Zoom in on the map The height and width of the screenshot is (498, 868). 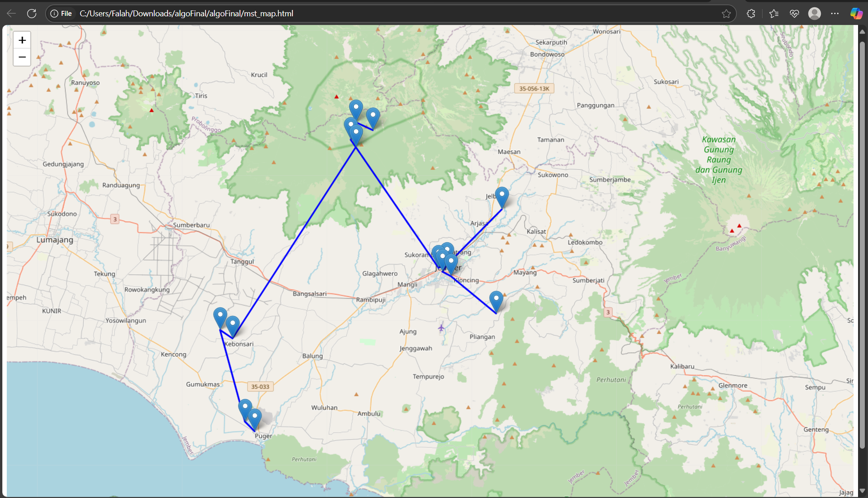coord(22,40)
